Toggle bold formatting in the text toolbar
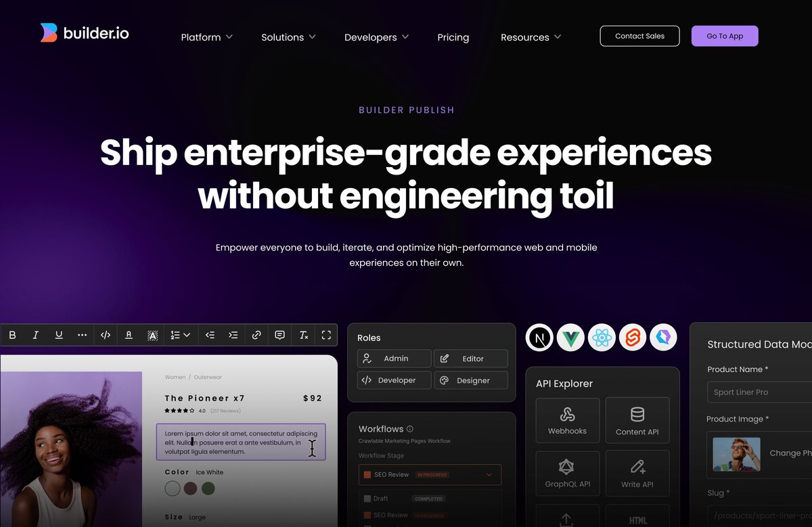This screenshot has height=527, width=812. [x=13, y=335]
